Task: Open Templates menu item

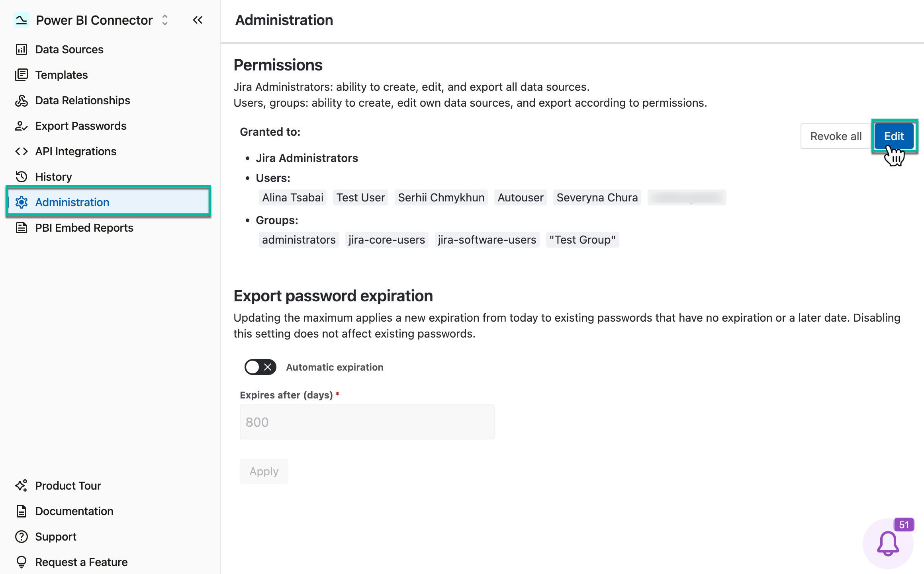Action: [62, 75]
